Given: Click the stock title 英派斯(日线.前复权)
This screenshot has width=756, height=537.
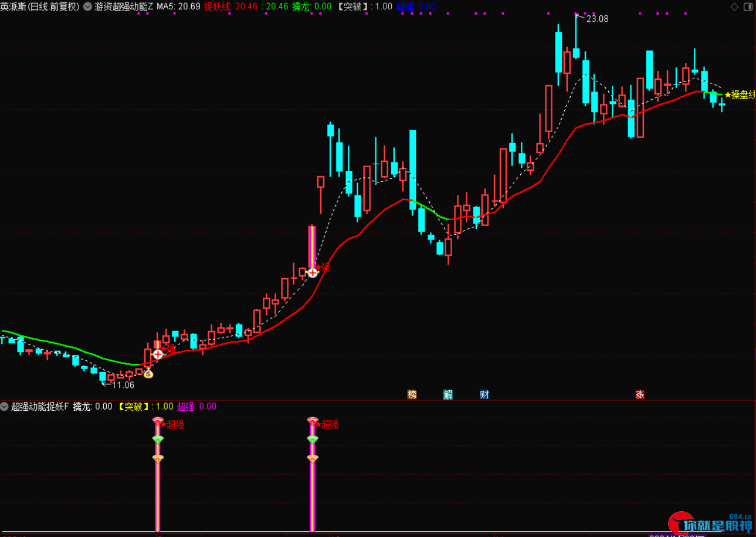Looking at the screenshot, I should pos(40,7).
